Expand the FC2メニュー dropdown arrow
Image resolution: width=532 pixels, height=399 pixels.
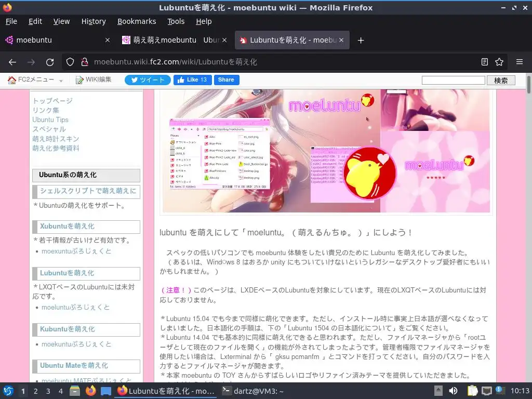coord(61,81)
